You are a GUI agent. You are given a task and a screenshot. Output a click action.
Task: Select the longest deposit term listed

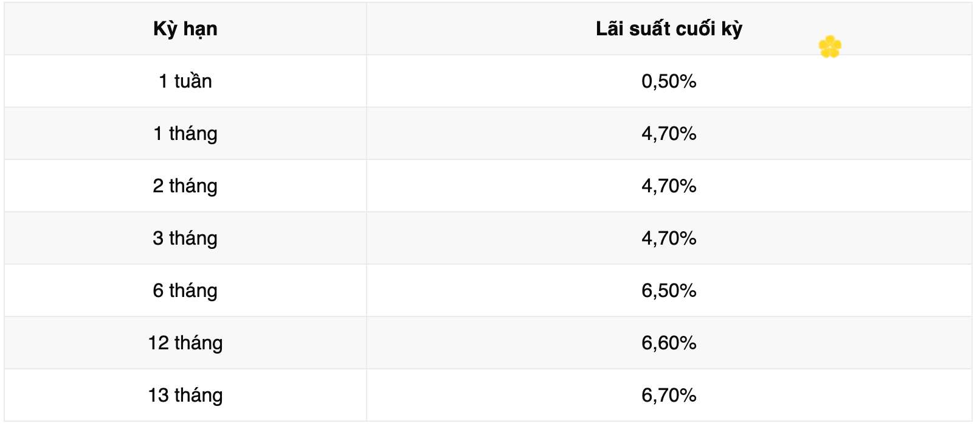(185, 396)
